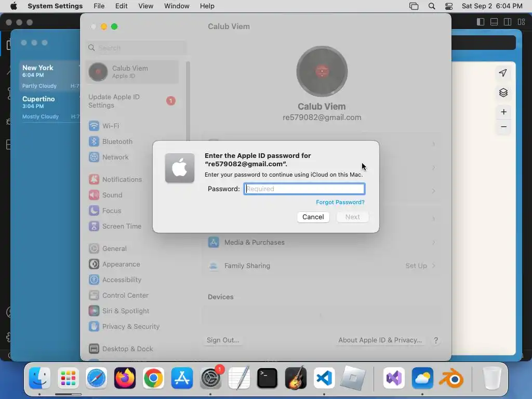Open TextEdit from the Dock
Screen dimensions: 532x399
(x=239, y=378)
